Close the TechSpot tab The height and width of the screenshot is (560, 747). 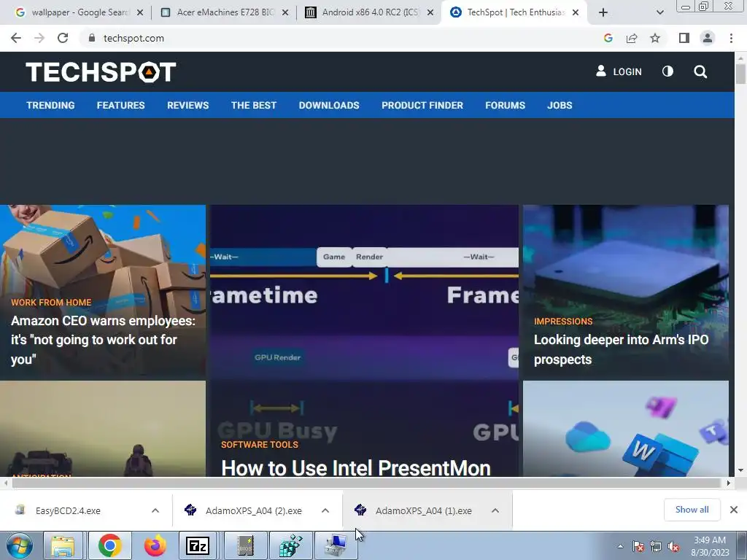(576, 13)
